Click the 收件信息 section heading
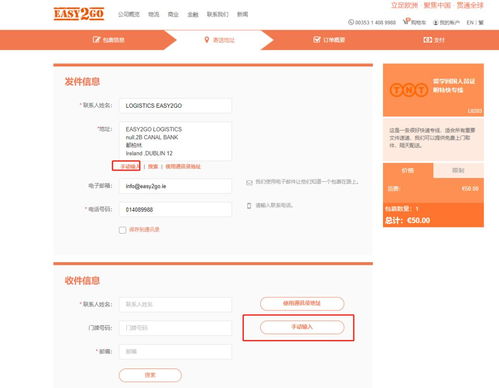 pyautogui.click(x=82, y=280)
